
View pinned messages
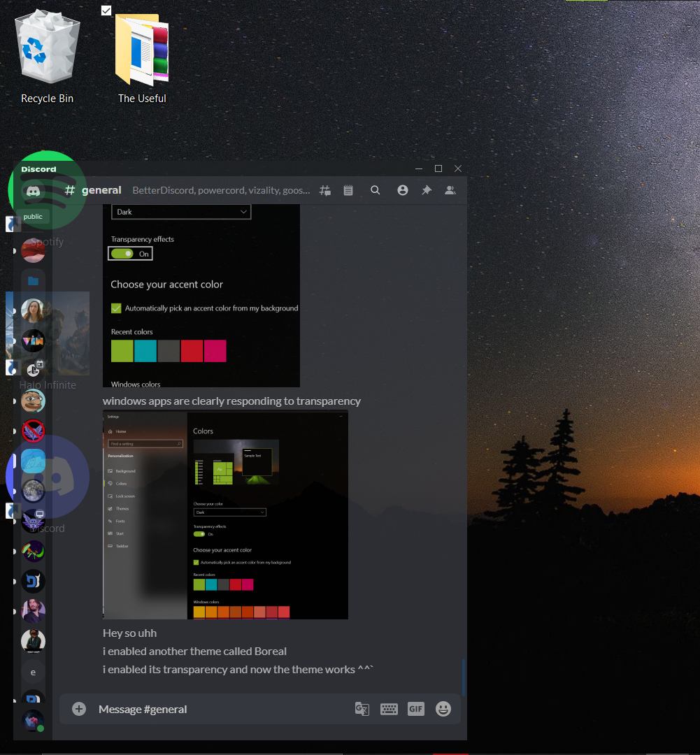(x=427, y=189)
